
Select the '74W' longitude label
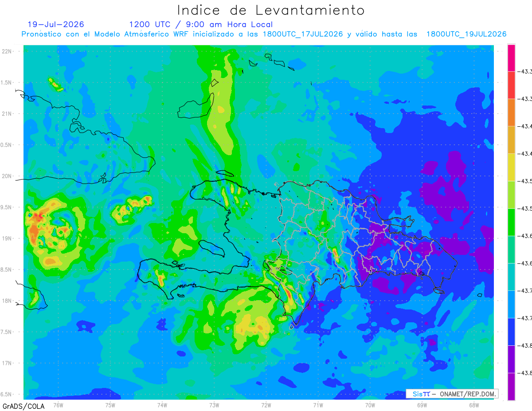(x=162, y=405)
